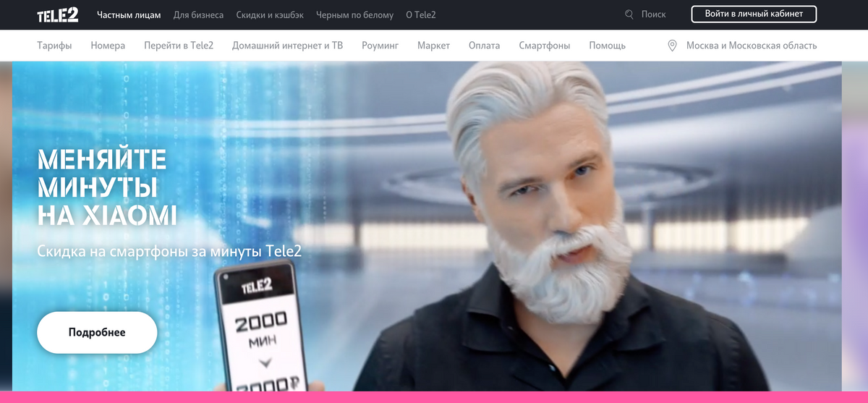Viewport: 868px width, 403px height.
Task: Open the Тарифы menu
Action: (x=54, y=46)
